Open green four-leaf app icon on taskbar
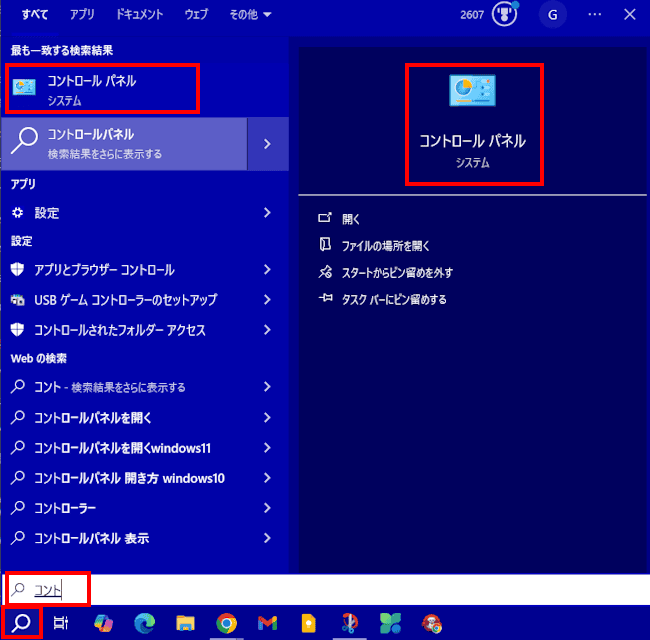The width and height of the screenshot is (650, 640). [x=390, y=623]
